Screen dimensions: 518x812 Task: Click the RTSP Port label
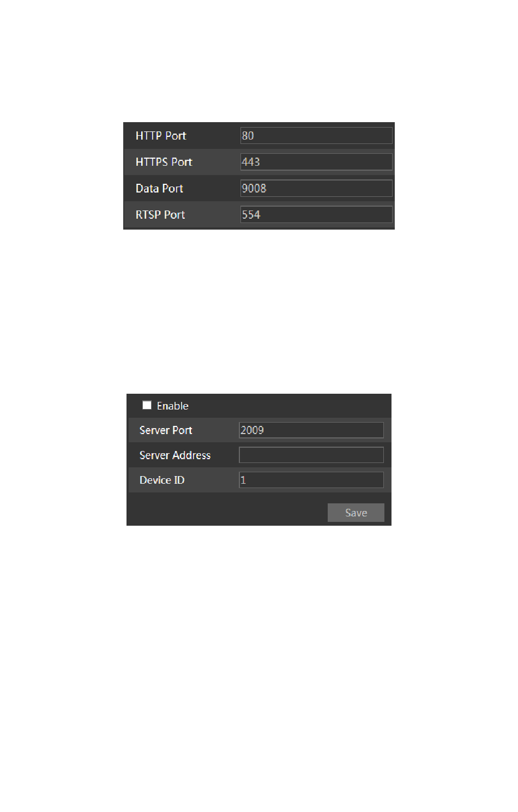(x=160, y=215)
